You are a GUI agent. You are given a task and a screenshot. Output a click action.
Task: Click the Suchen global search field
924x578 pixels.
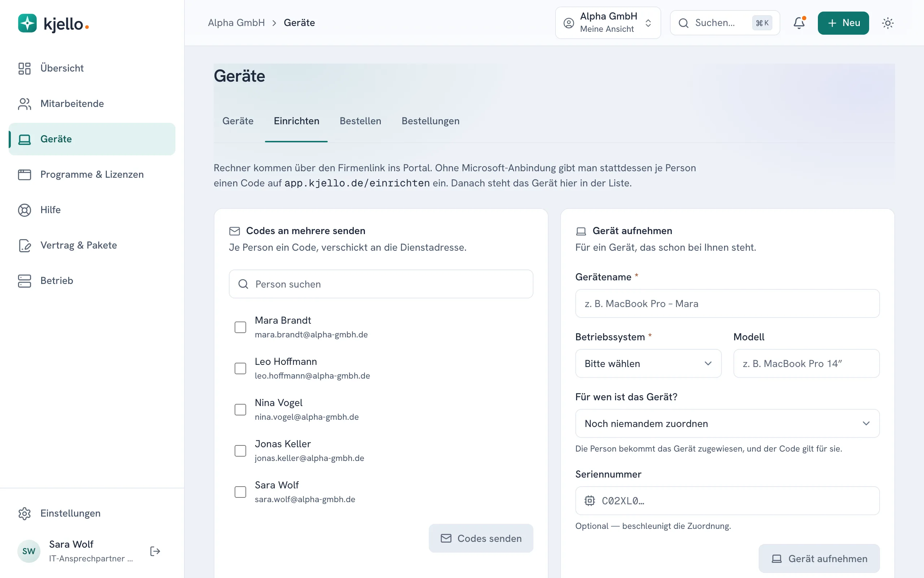725,23
